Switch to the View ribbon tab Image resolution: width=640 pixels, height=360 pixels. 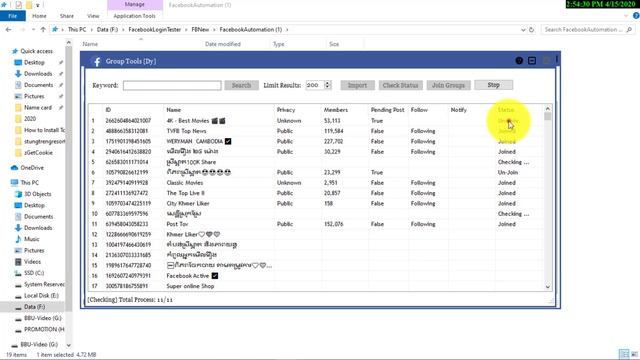[93, 16]
